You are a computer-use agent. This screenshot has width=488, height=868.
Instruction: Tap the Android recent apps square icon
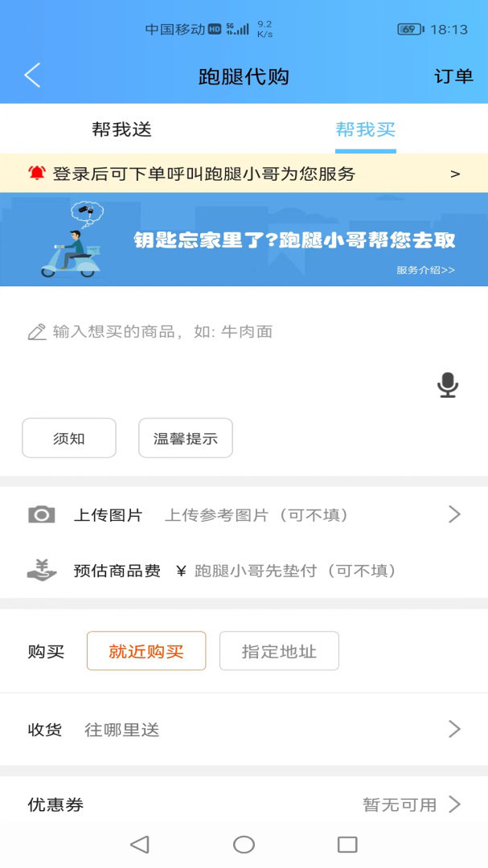[x=347, y=844]
